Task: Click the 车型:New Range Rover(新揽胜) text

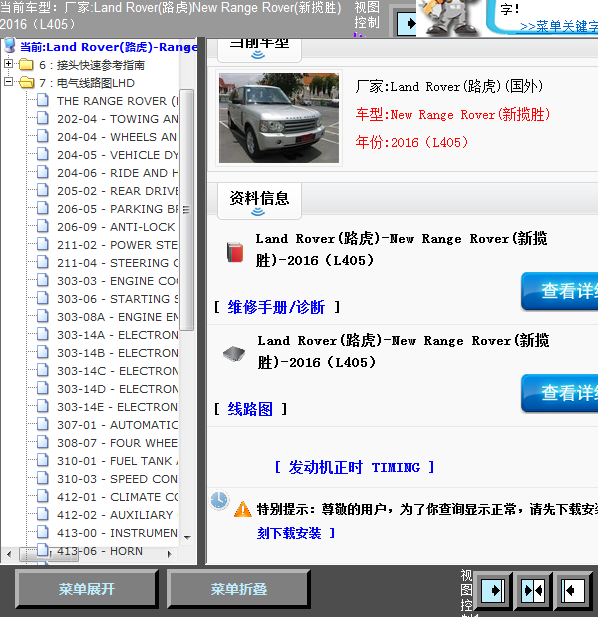Action: pos(453,115)
